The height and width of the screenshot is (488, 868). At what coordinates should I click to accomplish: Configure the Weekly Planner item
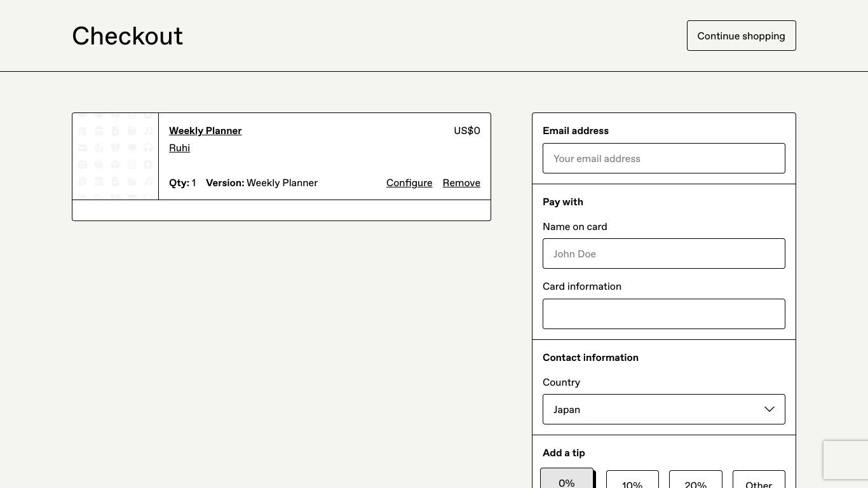pos(409,183)
